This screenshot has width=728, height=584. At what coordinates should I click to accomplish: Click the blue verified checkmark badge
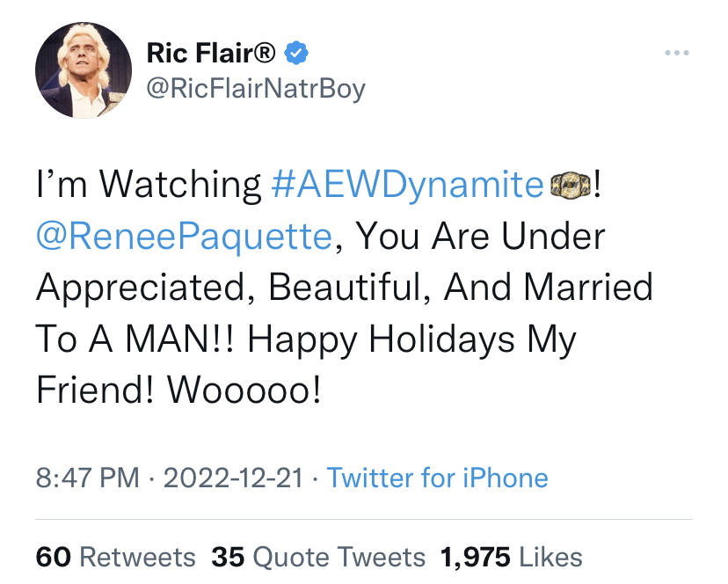click(299, 55)
